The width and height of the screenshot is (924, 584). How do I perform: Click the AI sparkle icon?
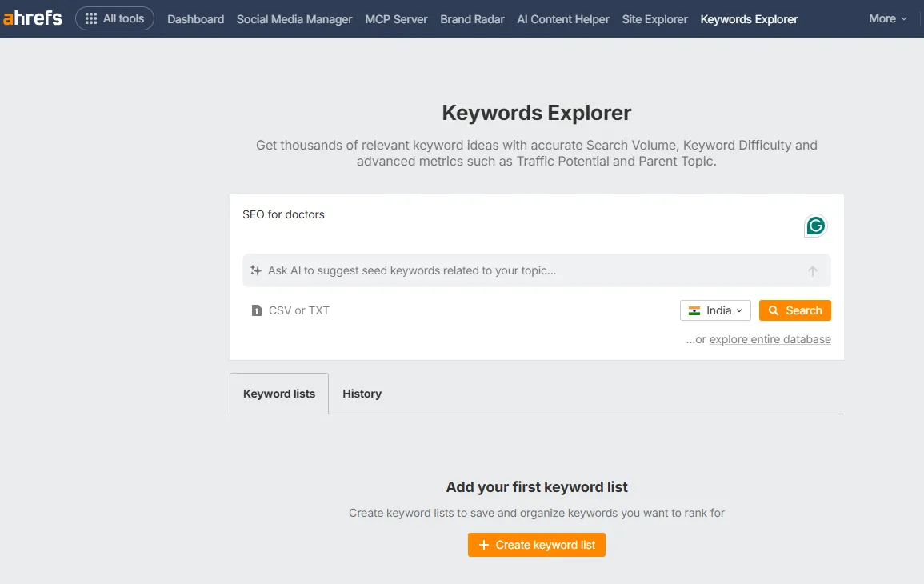tap(256, 270)
